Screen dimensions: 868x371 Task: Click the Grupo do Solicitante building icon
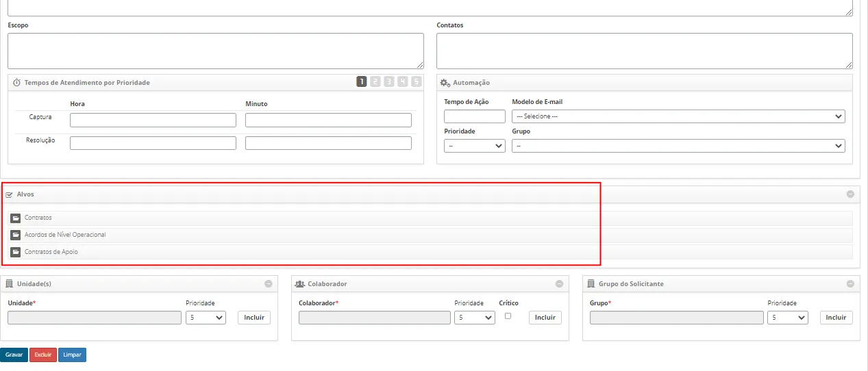[x=591, y=283]
